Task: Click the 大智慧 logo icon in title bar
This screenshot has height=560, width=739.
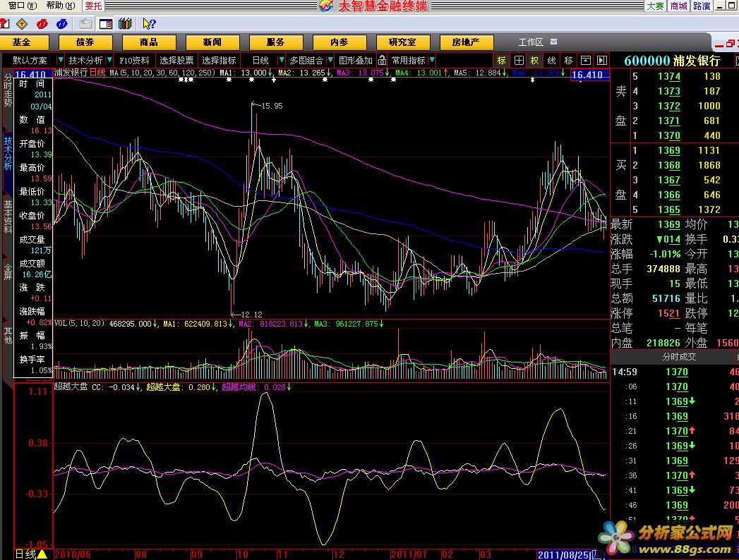Action: click(x=325, y=6)
